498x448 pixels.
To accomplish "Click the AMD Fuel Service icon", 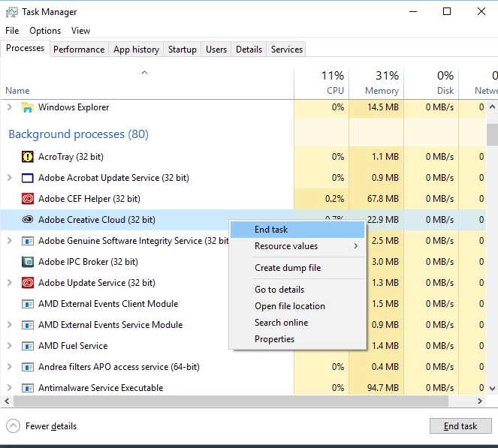I will click(x=28, y=346).
